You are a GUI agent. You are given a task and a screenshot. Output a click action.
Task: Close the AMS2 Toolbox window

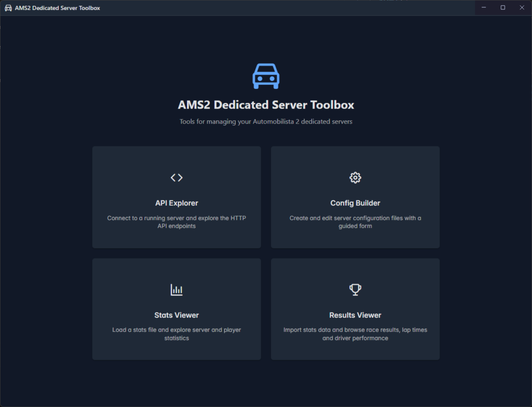pos(522,8)
